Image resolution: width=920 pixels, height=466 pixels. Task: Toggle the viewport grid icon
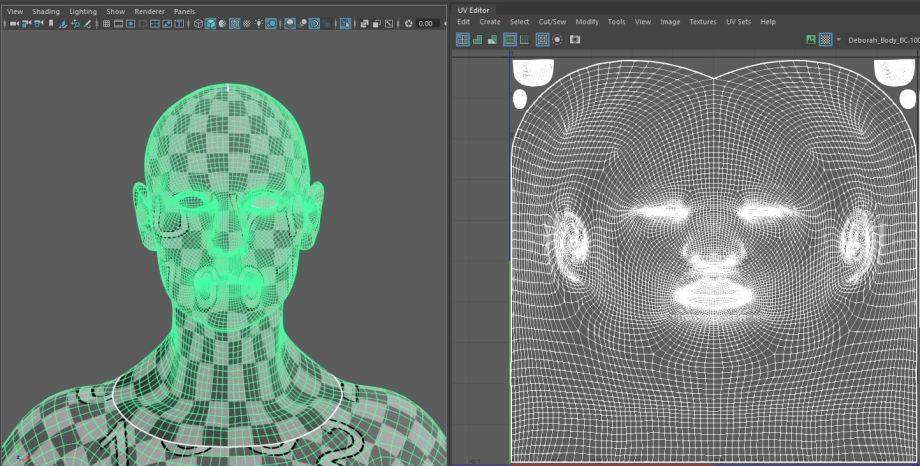[106, 23]
